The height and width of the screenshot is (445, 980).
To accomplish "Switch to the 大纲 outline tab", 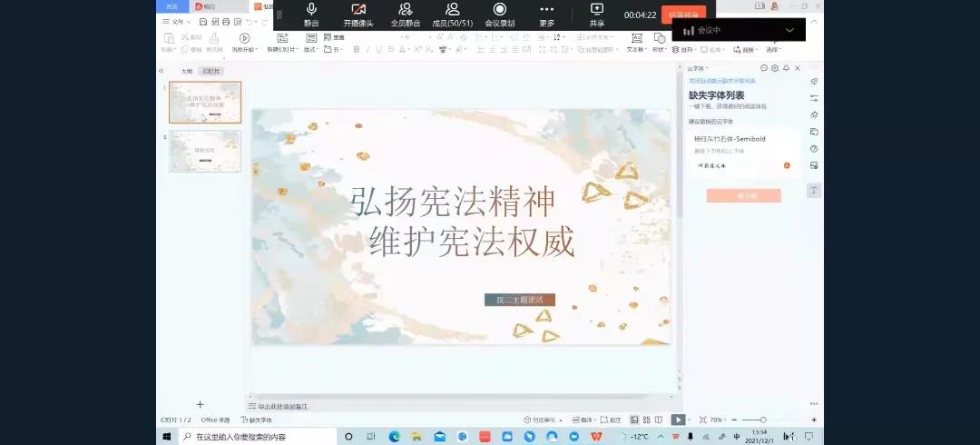I will coord(186,71).
